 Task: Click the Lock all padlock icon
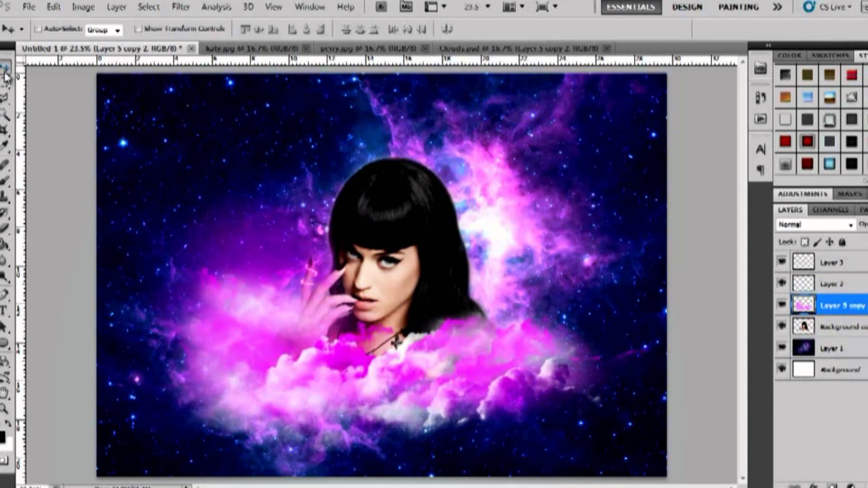(x=842, y=242)
